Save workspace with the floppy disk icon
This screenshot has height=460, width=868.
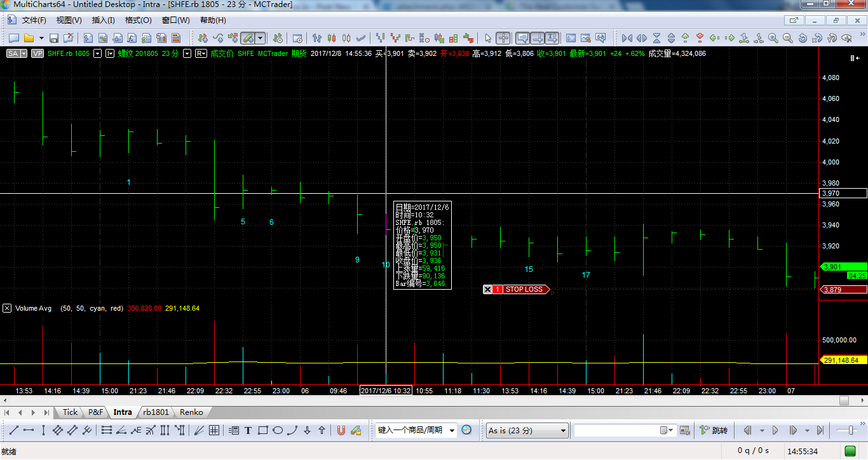[x=54, y=38]
